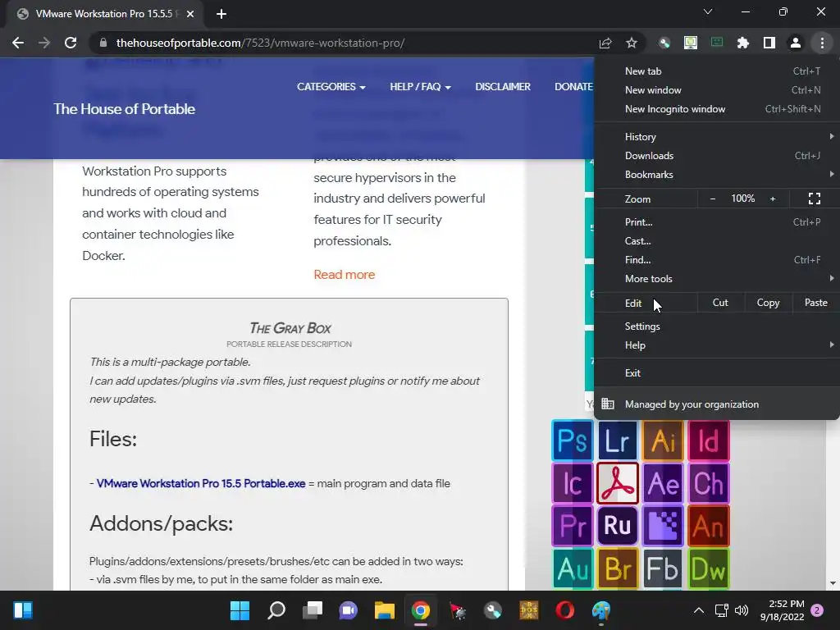The image size is (840, 630).
Task: Open Opera browser from taskbar
Action: 564,610
